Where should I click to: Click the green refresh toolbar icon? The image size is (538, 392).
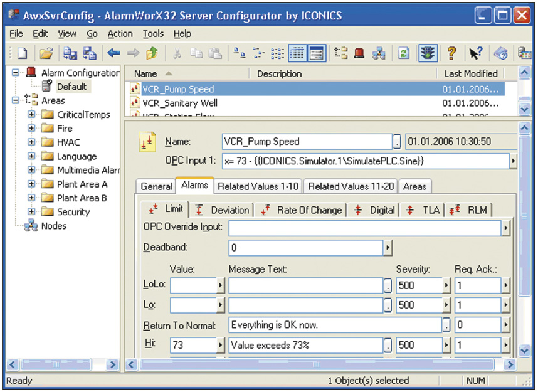click(x=404, y=53)
